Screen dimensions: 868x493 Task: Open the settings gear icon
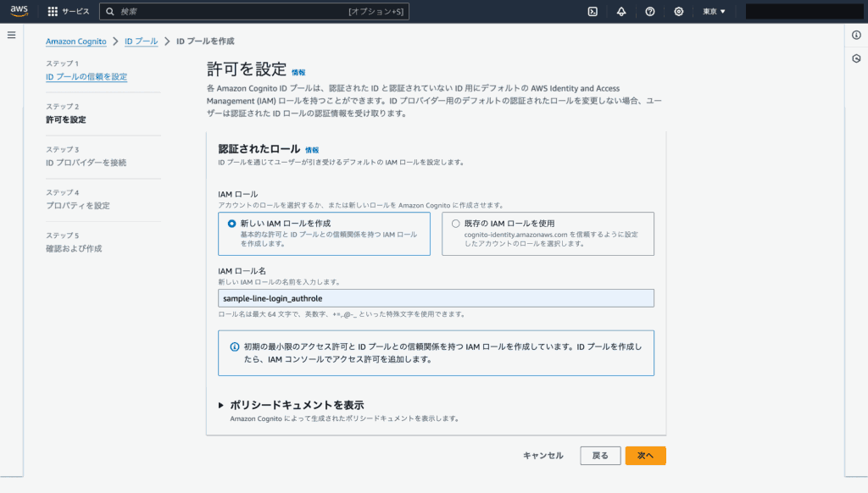pos(679,12)
